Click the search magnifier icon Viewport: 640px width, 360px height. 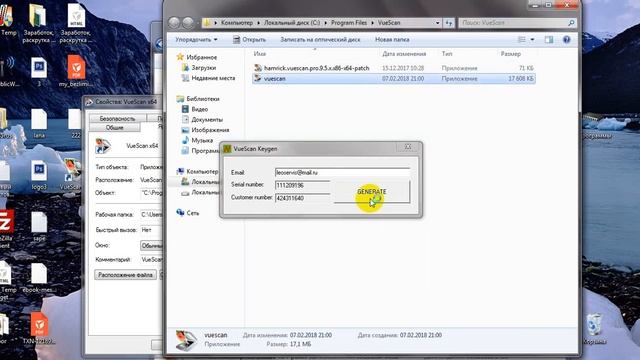[x=571, y=23]
